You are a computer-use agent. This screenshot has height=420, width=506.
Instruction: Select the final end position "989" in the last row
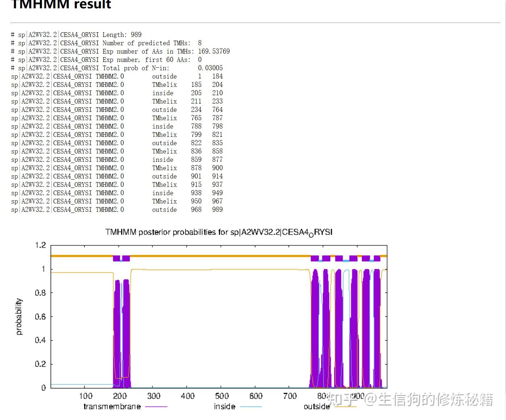[x=217, y=210]
